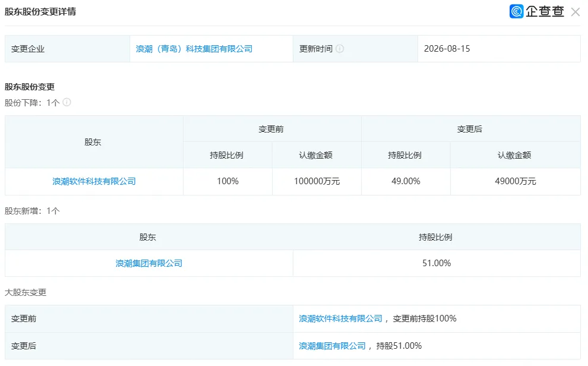The width and height of the screenshot is (588, 366).
Task: Close the shareholder change details dialog
Action: (x=576, y=12)
